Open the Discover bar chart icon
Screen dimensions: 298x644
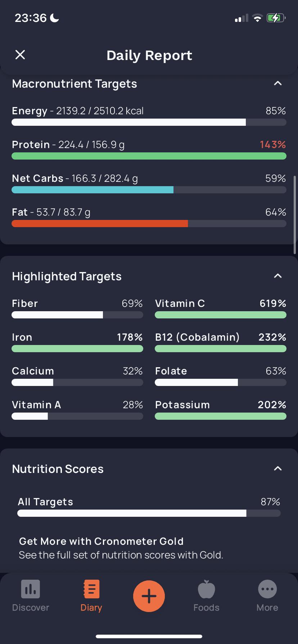click(31, 589)
